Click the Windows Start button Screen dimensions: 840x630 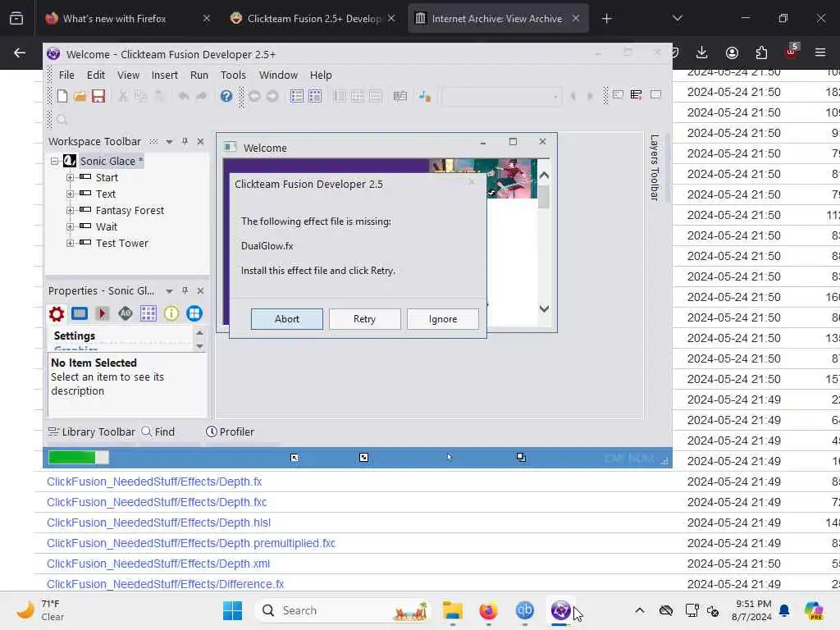(x=232, y=610)
